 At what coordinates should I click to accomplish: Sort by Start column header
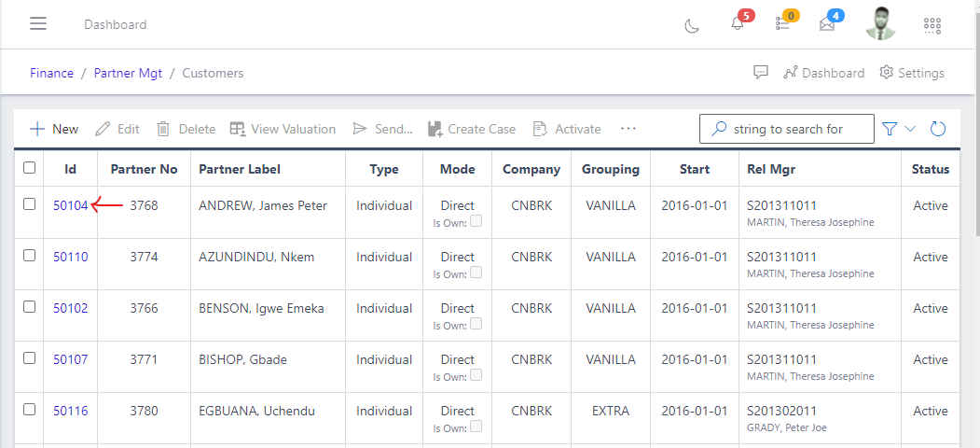click(x=695, y=169)
